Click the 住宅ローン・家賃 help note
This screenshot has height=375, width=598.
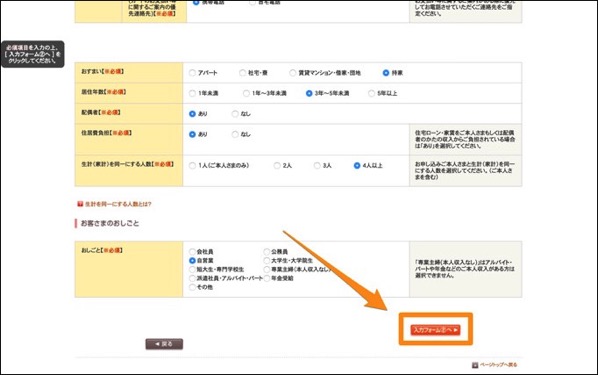point(465,139)
